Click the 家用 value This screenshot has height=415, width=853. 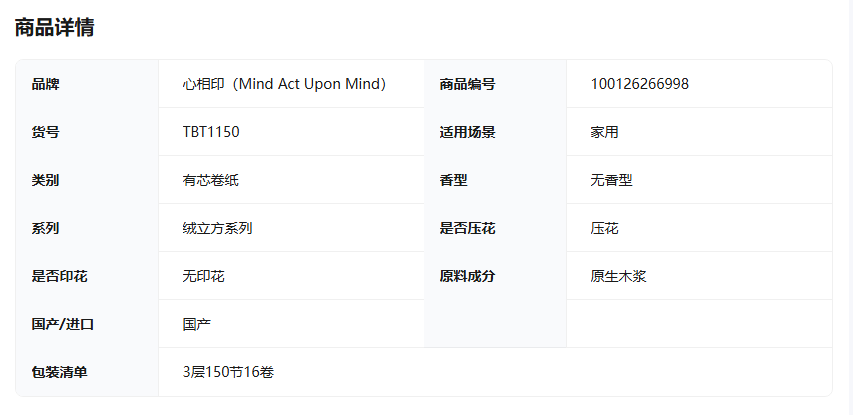click(x=604, y=132)
